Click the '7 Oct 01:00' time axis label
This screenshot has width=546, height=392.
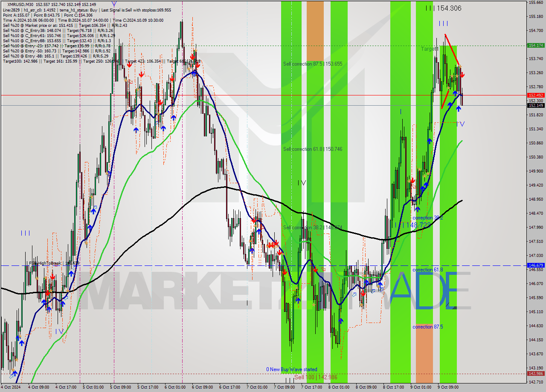pos(258,387)
